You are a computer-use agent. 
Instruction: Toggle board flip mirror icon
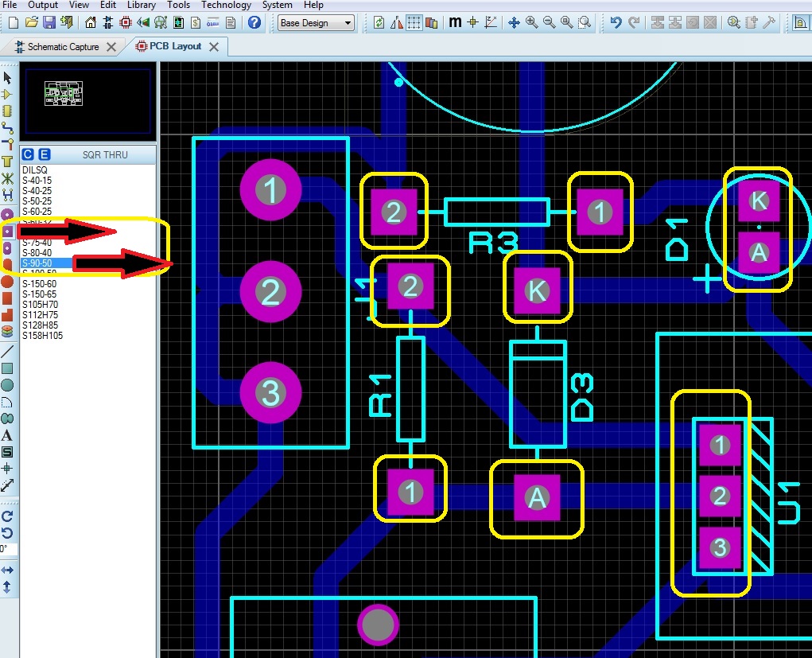coord(397,22)
